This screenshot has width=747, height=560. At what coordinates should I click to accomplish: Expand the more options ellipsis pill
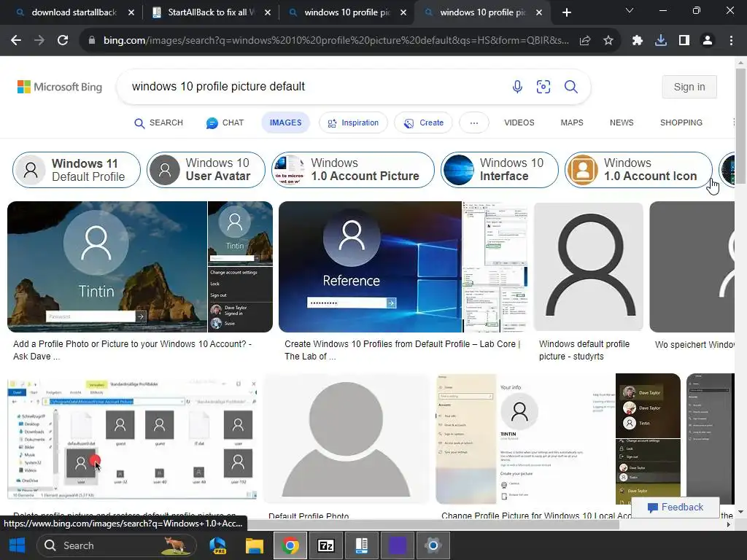click(x=473, y=122)
